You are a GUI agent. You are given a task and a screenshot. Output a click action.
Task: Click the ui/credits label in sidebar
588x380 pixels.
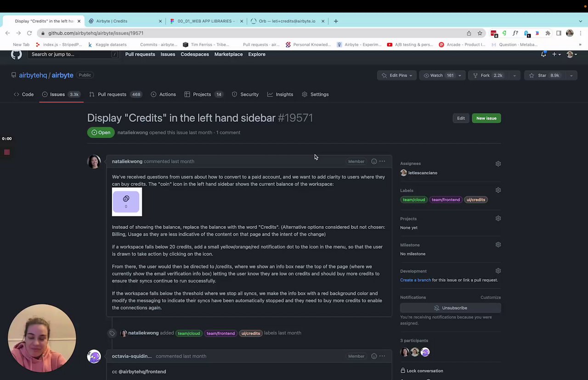coord(475,200)
